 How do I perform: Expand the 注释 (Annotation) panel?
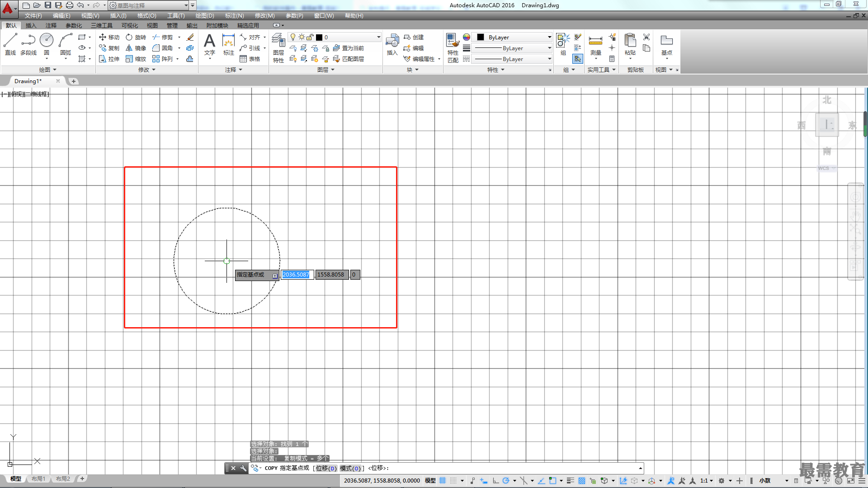pos(234,70)
